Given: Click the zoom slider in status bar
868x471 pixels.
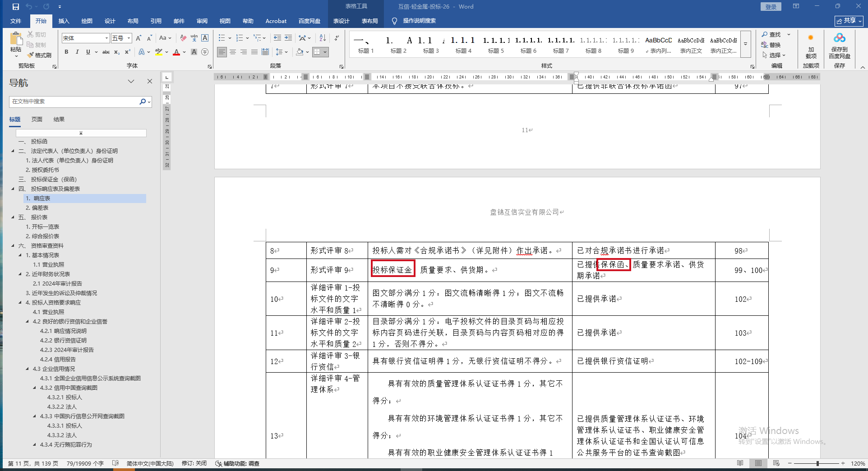Looking at the screenshot, I should click(817, 463).
